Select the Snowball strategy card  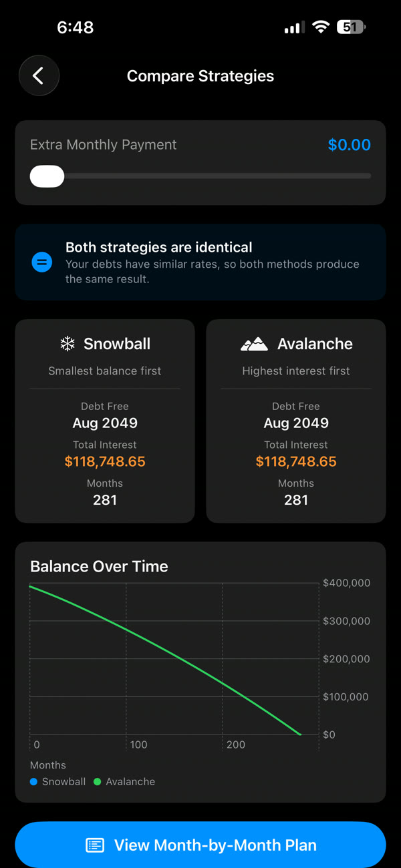[105, 421]
